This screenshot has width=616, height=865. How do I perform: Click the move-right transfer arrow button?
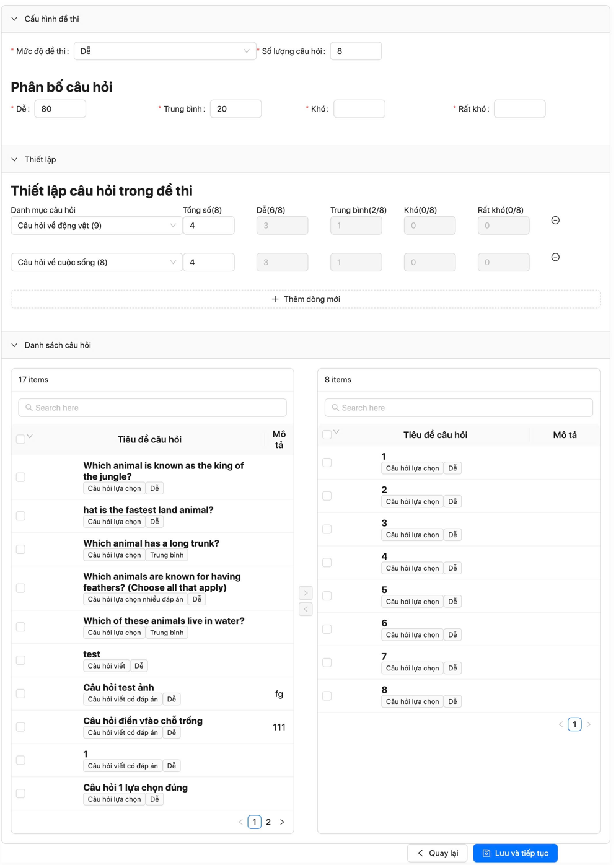[306, 593]
